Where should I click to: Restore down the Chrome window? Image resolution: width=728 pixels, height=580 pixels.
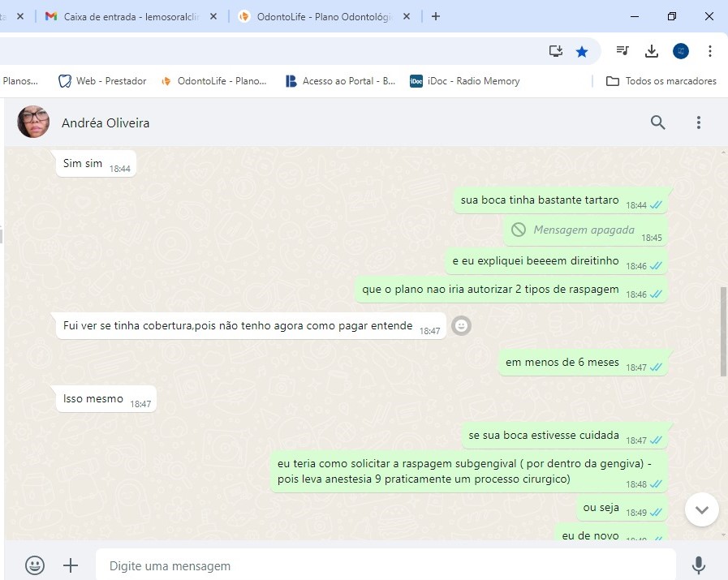[x=671, y=16]
